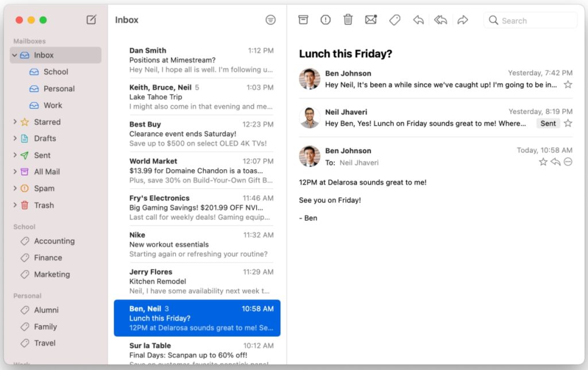Screen dimensions: 588x370
Task: Open Dan Smith's Positions at Mimestream email
Action: click(x=198, y=60)
